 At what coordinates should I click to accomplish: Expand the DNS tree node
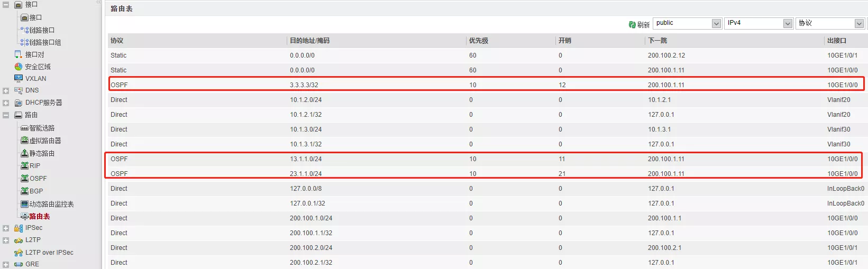click(6, 90)
